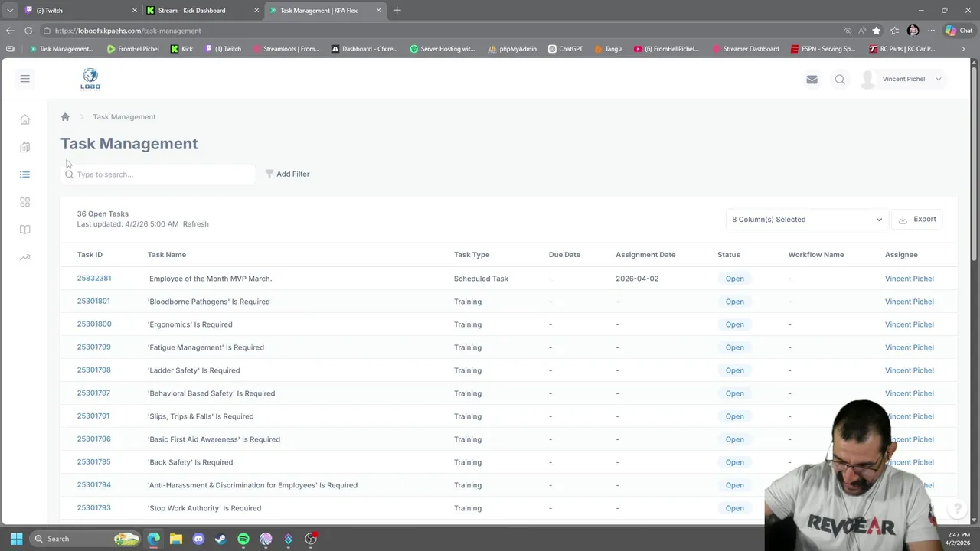Click the favorites star icon in address bar

click(877, 31)
